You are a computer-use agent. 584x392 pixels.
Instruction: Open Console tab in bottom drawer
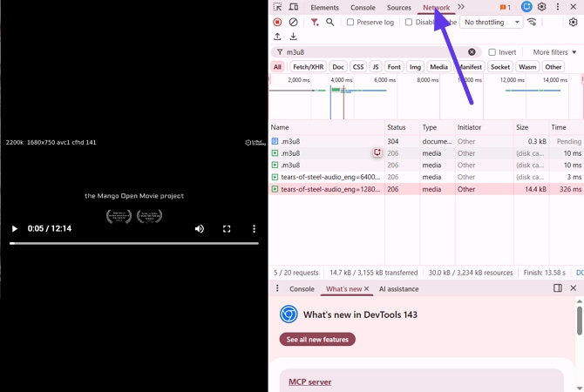pos(302,289)
